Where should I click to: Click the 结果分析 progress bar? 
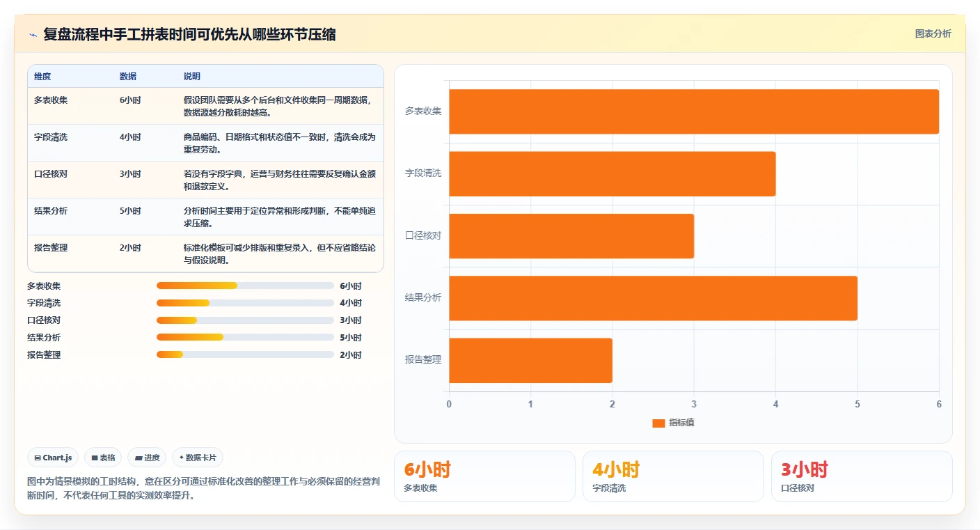coord(245,337)
